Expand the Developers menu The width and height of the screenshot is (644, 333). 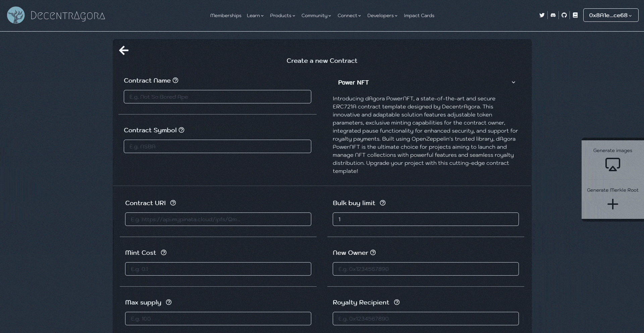382,15
